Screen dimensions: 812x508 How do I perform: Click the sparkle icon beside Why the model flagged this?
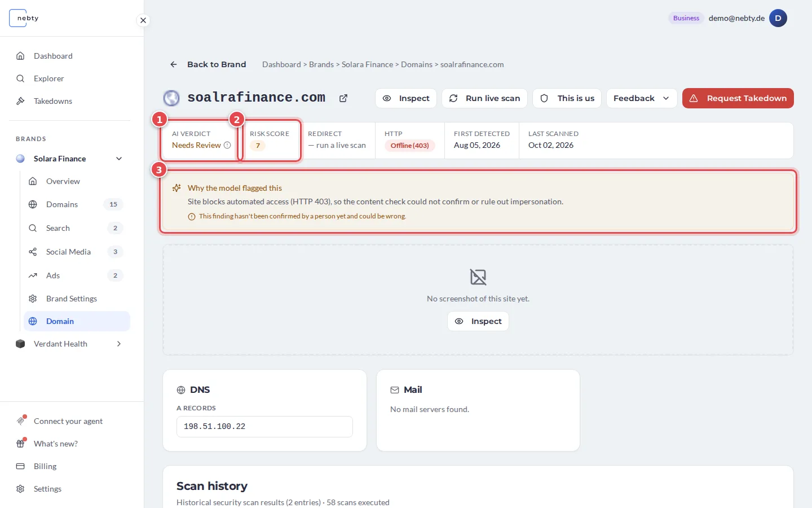(x=176, y=188)
